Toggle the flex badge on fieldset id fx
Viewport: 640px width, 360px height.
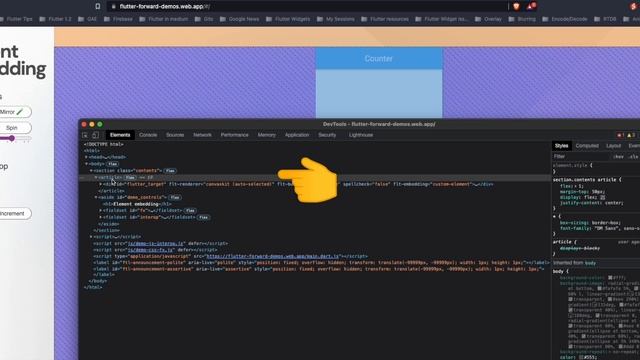190,211
